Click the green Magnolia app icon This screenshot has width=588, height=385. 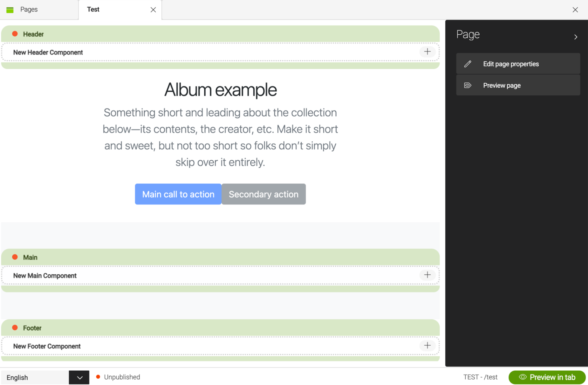point(10,9)
